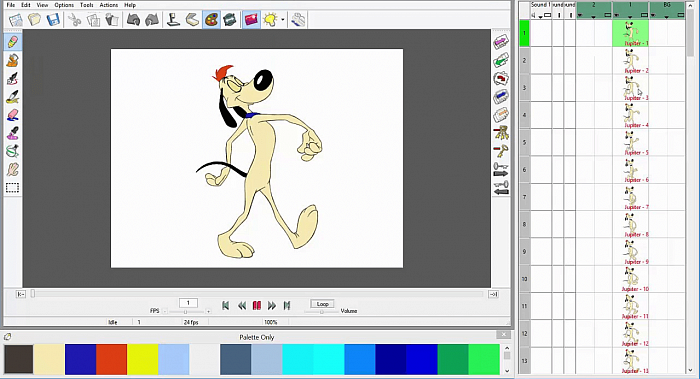Decrease FPS with minus button
The height and width of the screenshot is (379, 700).
[165, 312]
